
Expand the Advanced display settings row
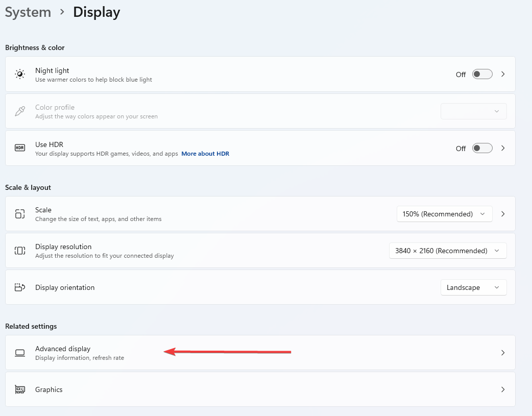(503, 352)
